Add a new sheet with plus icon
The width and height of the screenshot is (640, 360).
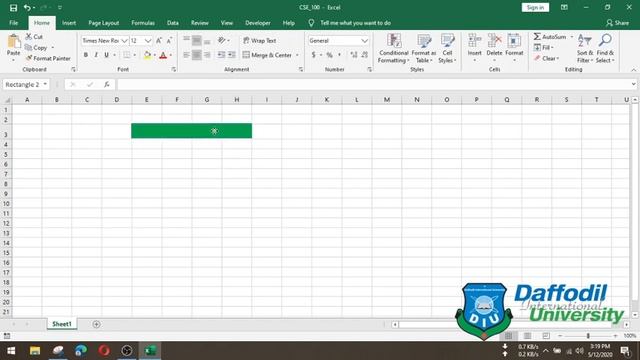tap(96, 324)
